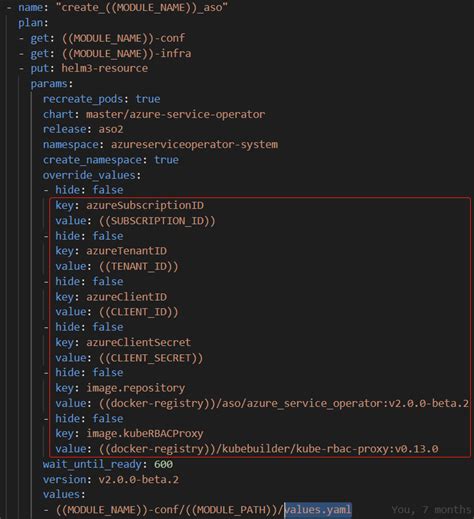This screenshot has height=519, width=474.
Task: Click the azureTenantID key text
Action: [x=126, y=251]
